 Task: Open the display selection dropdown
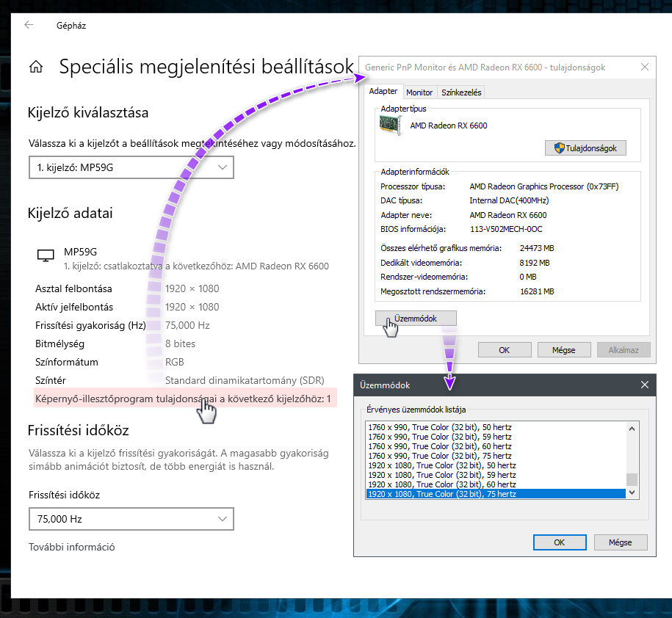(x=131, y=167)
